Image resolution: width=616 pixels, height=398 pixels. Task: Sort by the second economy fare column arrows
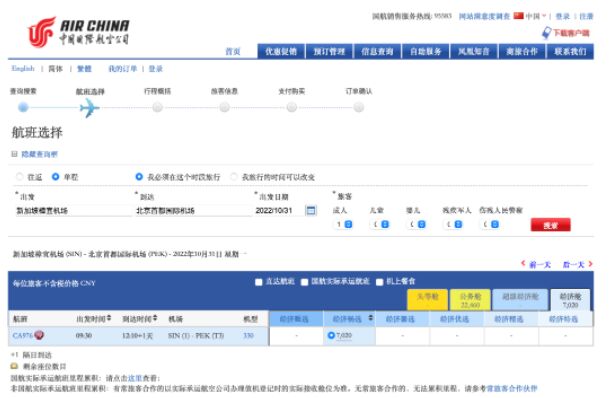370,318
